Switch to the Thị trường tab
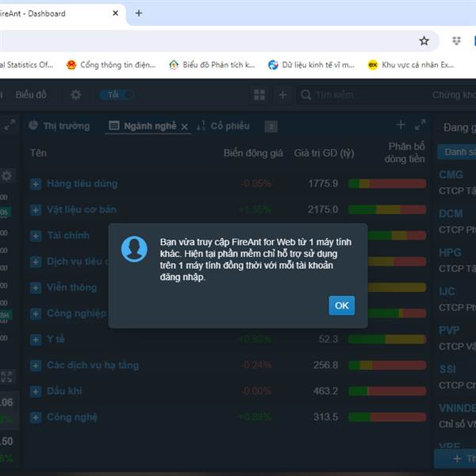 [x=59, y=125]
